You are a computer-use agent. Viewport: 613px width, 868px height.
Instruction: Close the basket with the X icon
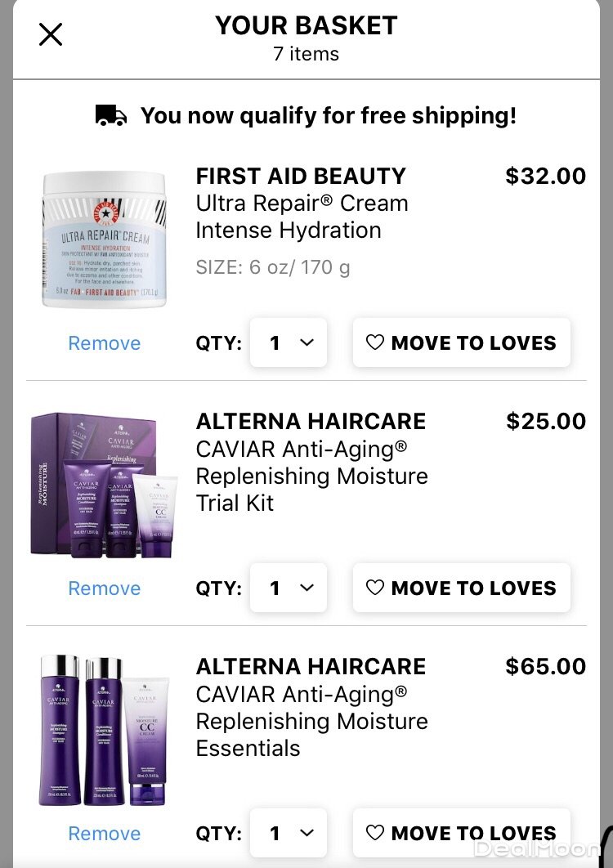pyautogui.click(x=51, y=34)
